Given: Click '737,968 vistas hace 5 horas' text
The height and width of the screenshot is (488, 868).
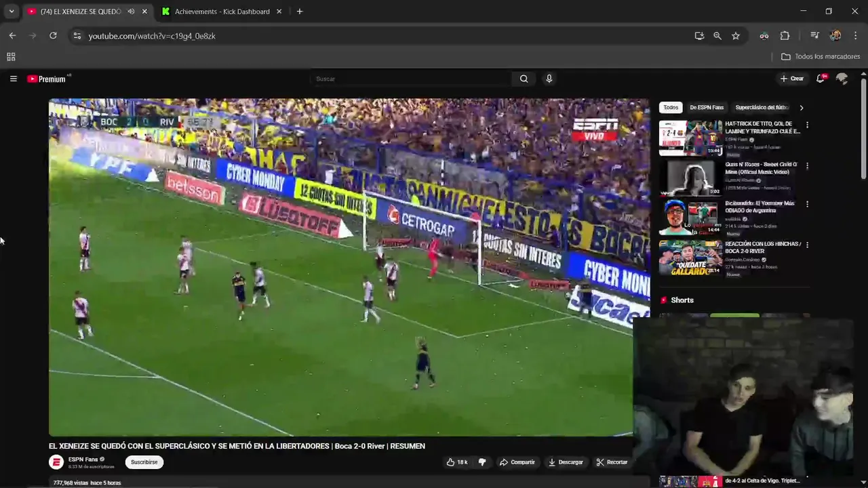Looking at the screenshot, I should (x=87, y=483).
